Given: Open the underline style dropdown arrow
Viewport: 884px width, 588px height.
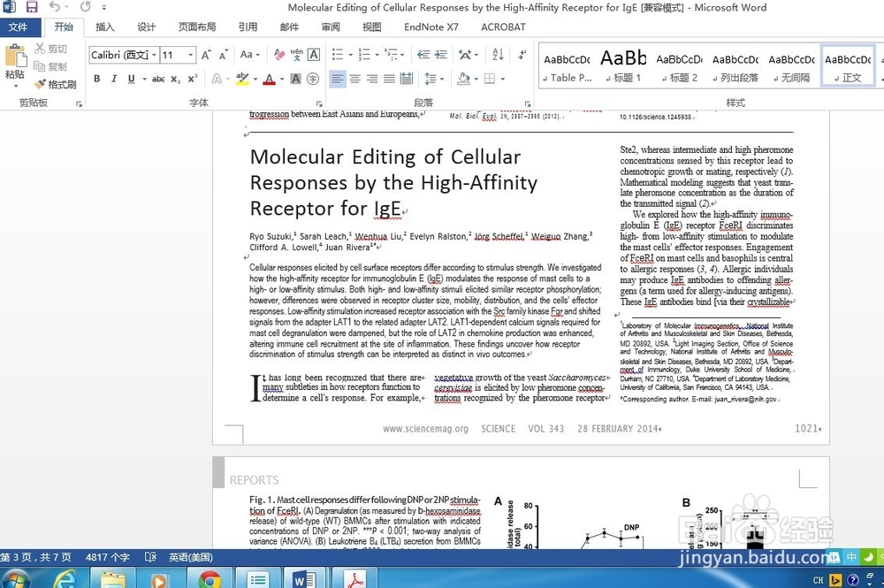Looking at the screenshot, I should (x=144, y=80).
